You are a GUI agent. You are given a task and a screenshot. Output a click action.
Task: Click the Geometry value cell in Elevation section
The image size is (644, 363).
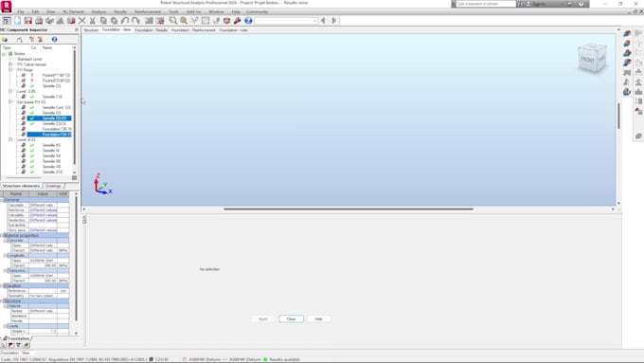point(43,296)
